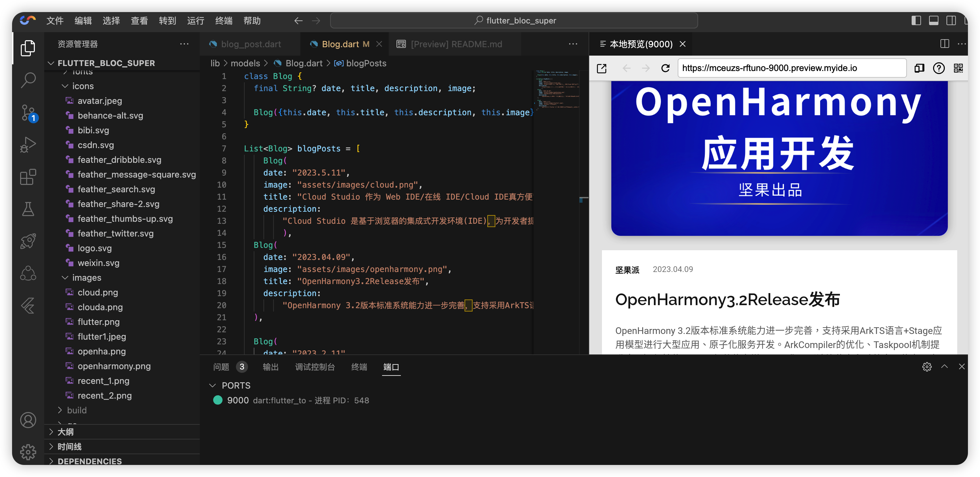Image resolution: width=980 pixels, height=477 pixels.
Task: Click the models breadcrumb segment
Action: pos(245,63)
